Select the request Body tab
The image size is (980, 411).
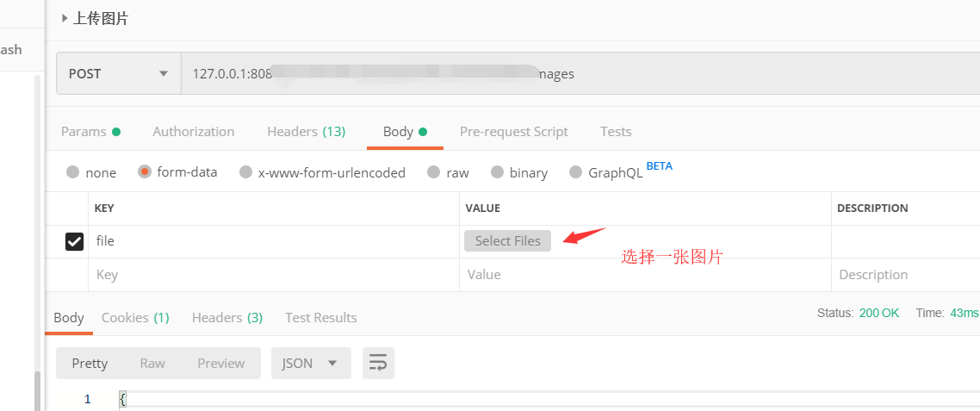pos(405,131)
